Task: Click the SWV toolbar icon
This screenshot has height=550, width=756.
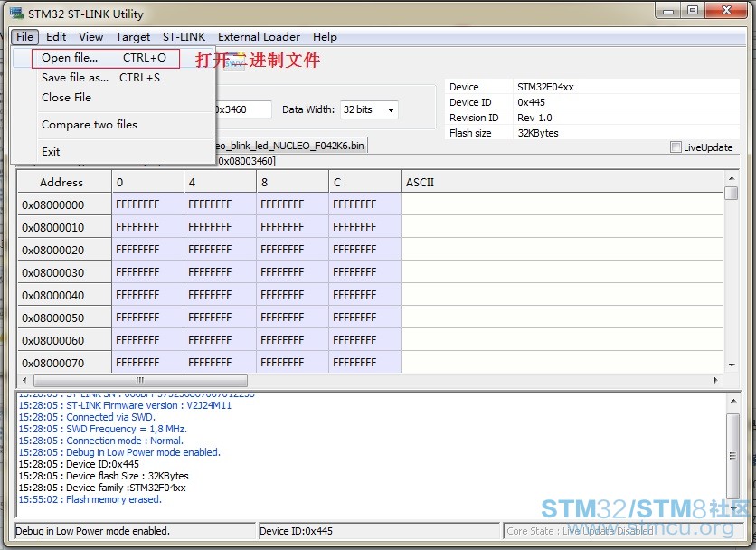Action: pos(234,62)
